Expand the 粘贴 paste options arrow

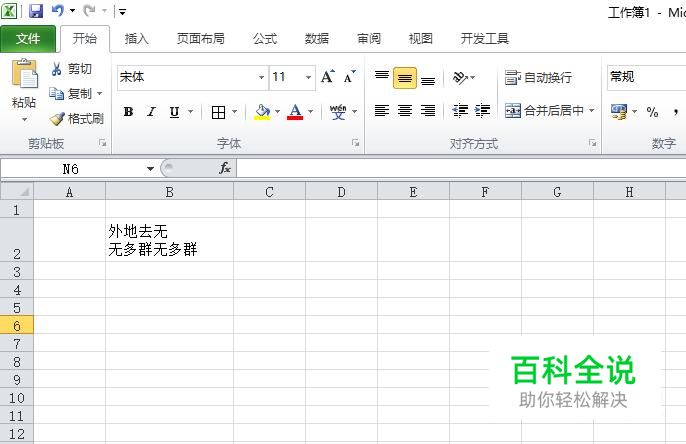click(24, 119)
